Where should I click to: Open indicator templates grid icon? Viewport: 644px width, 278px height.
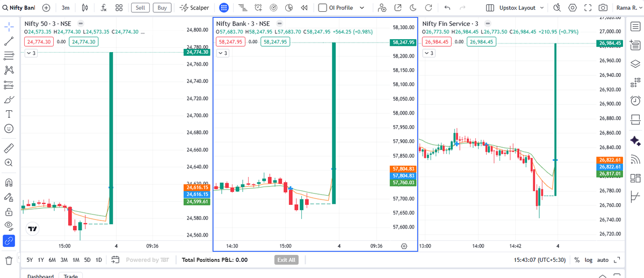(119, 8)
